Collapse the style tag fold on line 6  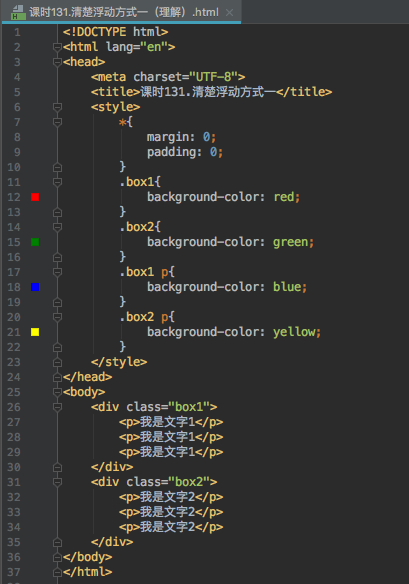[x=57, y=107]
